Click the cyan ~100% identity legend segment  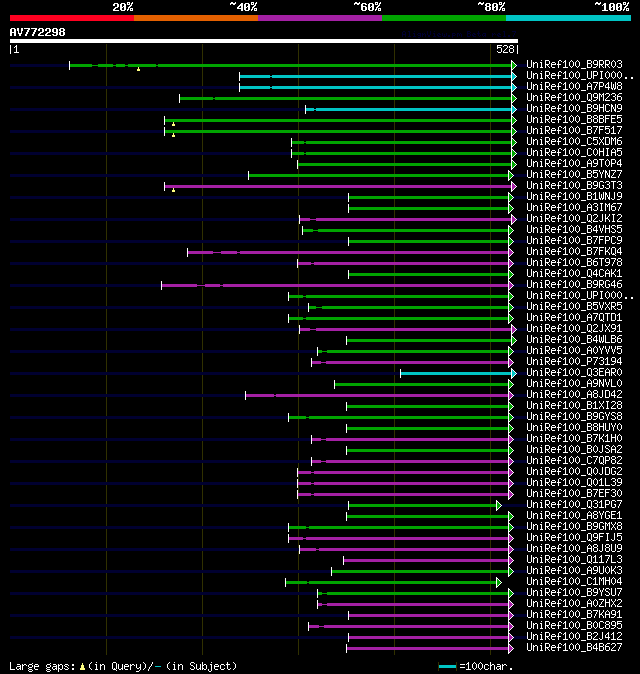tap(569, 18)
